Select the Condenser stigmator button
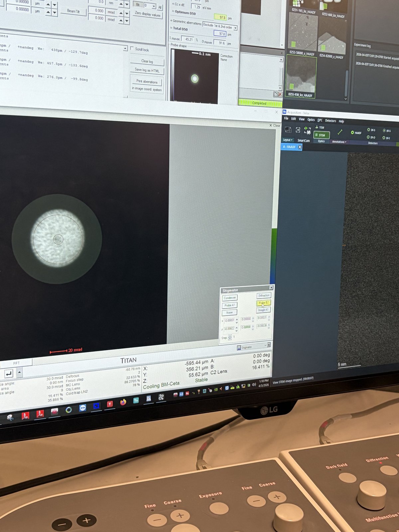399x532 pixels. 229,298
